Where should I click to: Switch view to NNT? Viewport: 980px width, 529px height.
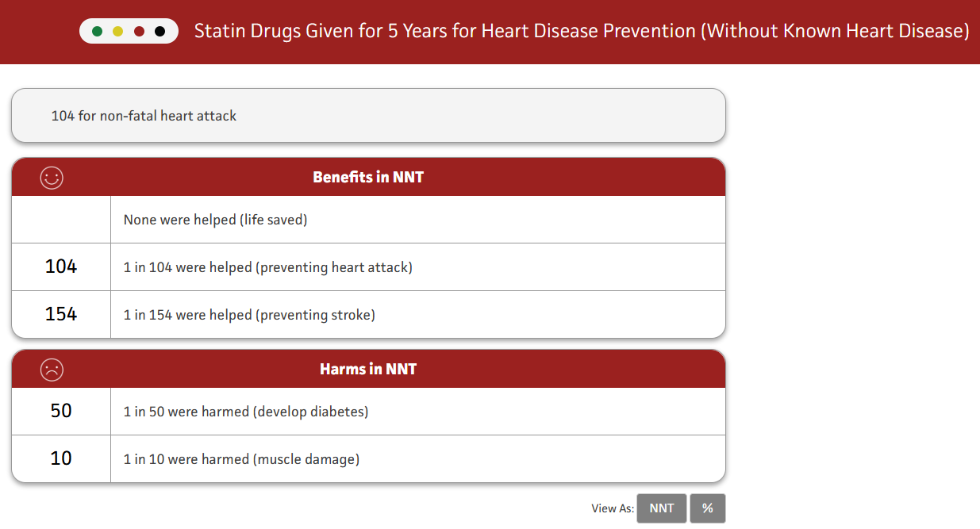pos(661,508)
